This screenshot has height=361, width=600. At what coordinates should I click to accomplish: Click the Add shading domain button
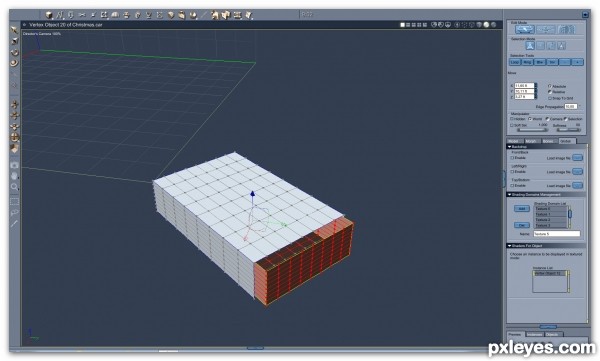522,209
